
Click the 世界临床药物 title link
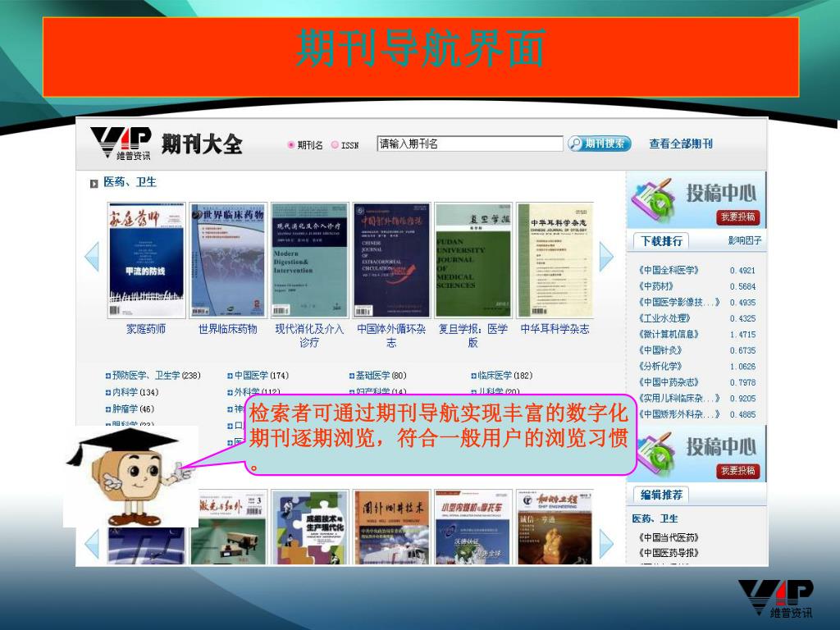tap(228, 329)
